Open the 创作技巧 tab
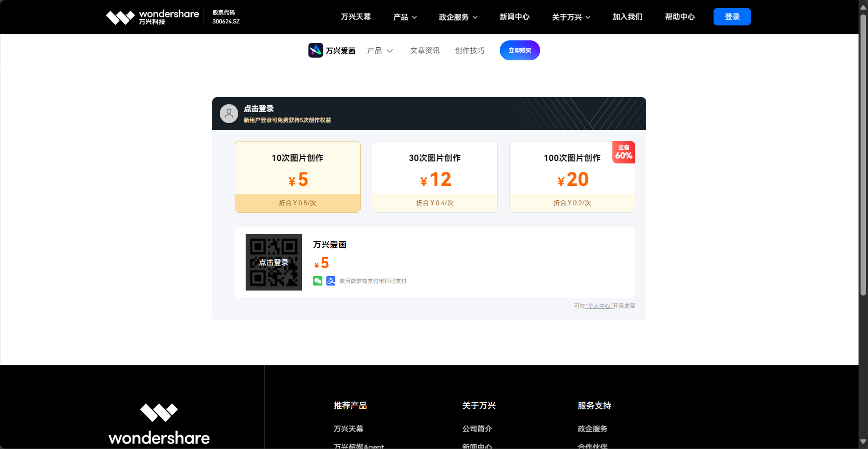868x449 pixels. pyautogui.click(x=469, y=50)
